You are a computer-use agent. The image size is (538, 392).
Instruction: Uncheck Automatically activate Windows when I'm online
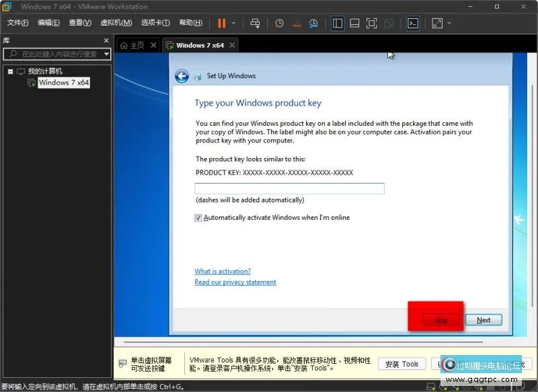(x=198, y=218)
